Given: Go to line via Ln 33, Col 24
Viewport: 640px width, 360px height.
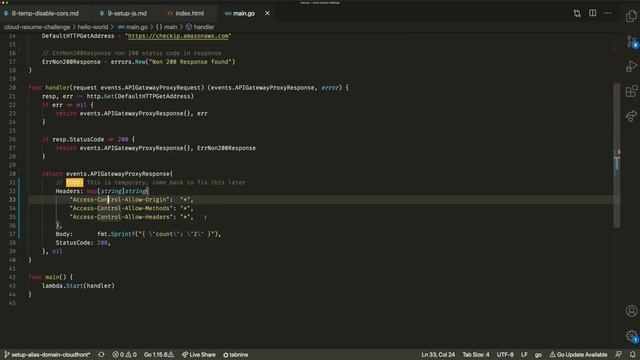Looking at the screenshot, I should [x=438, y=355].
